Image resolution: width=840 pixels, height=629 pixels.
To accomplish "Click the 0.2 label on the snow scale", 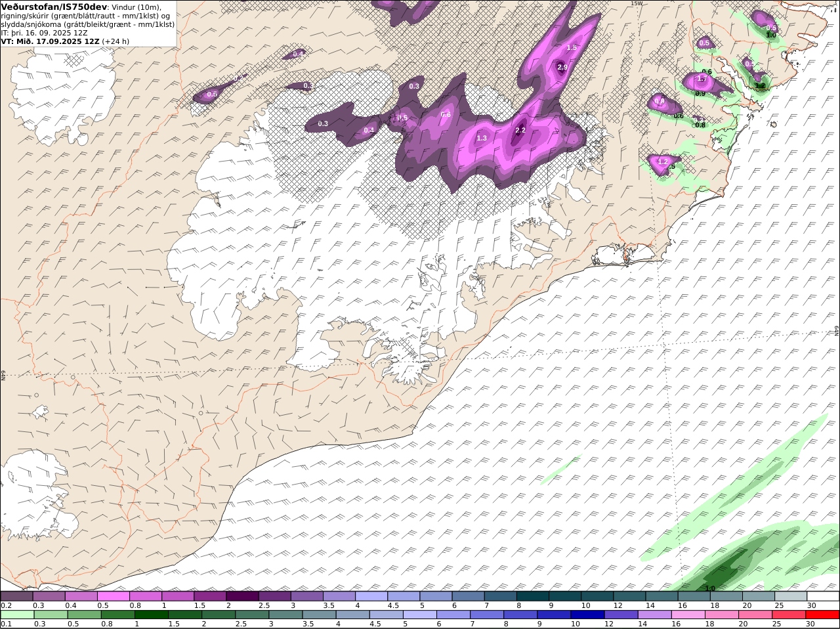I will 6,605.
